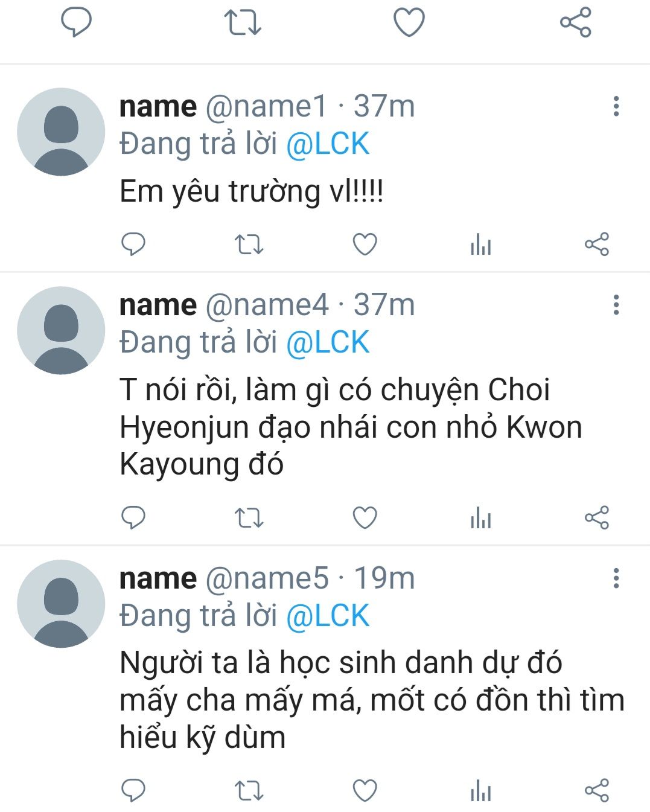View analytics for @name5 tweet
The height and width of the screenshot is (812, 650).
pyautogui.click(x=480, y=790)
